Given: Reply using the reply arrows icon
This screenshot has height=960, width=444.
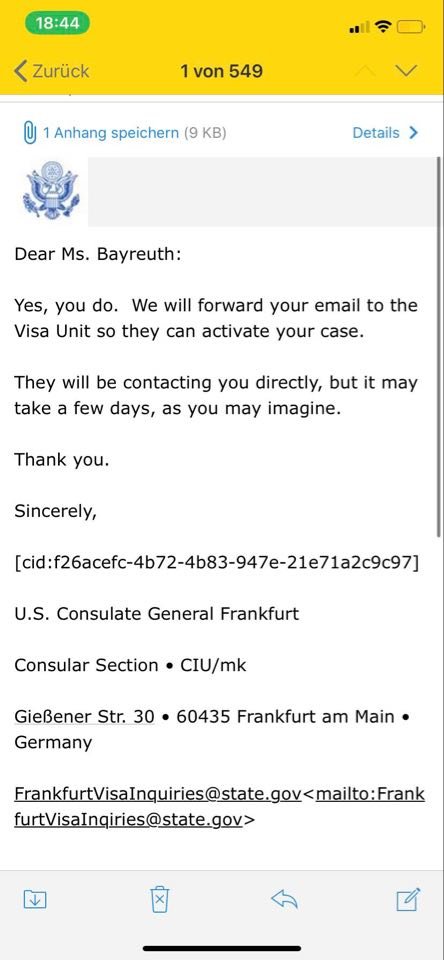Looking at the screenshot, I should (x=284, y=898).
